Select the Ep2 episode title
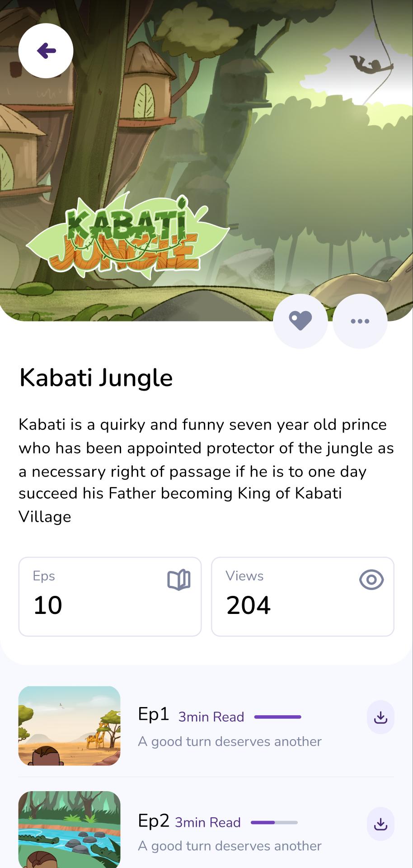The height and width of the screenshot is (868, 413). pos(154,821)
